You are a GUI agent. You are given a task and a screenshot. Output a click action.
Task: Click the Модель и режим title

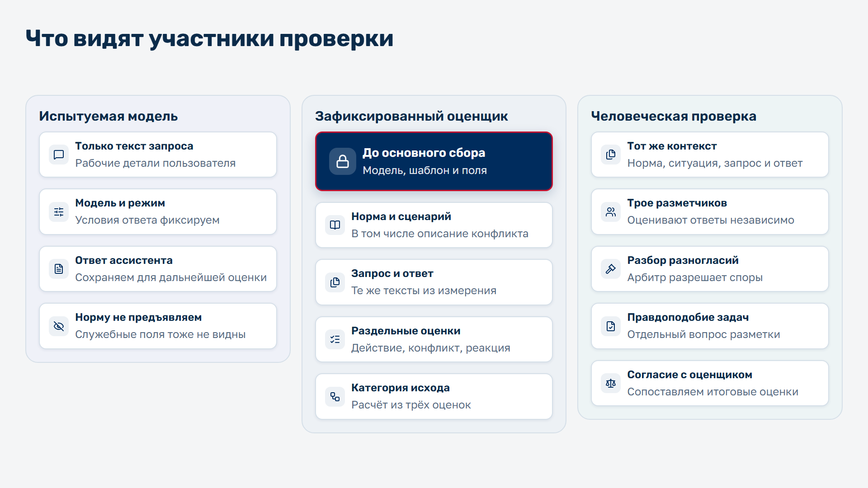[x=120, y=203]
